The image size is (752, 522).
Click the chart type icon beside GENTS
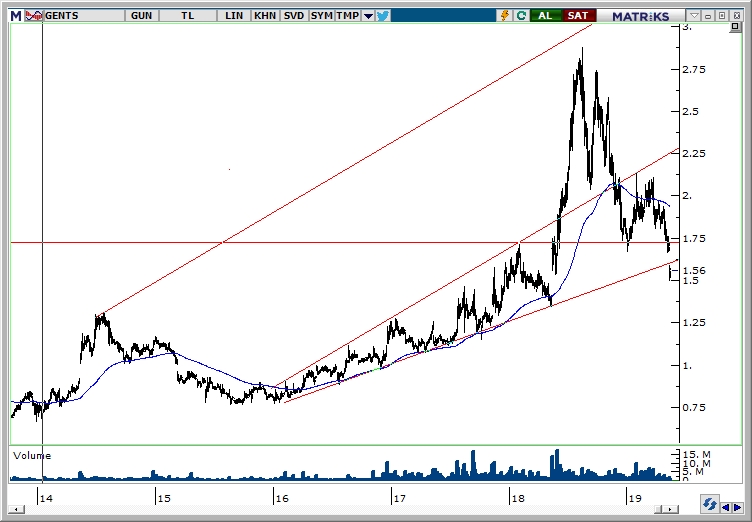click(x=34, y=16)
